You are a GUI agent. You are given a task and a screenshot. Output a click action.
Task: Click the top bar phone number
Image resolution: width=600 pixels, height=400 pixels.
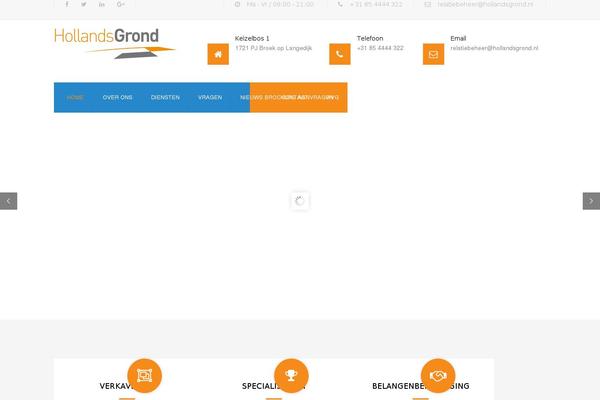[x=376, y=4]
